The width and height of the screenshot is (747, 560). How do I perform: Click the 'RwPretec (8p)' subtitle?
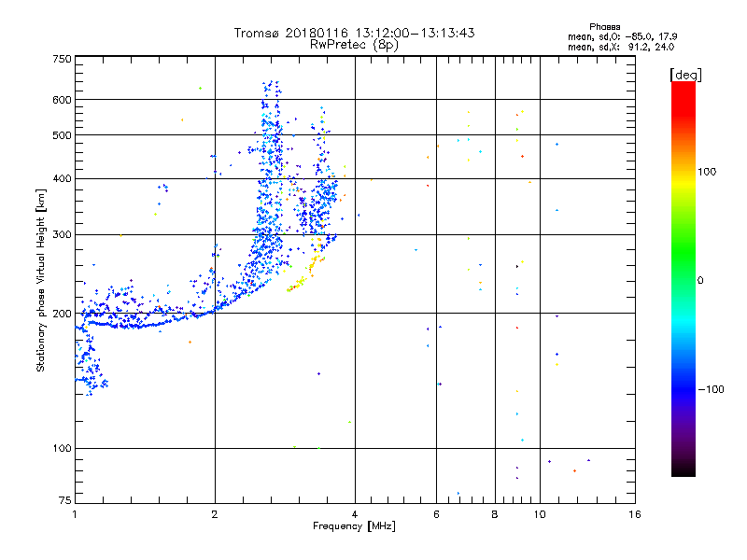pos(354,45)
